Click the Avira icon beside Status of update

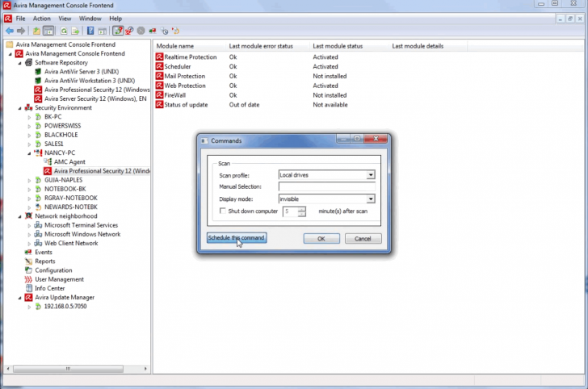click(159, 105)
